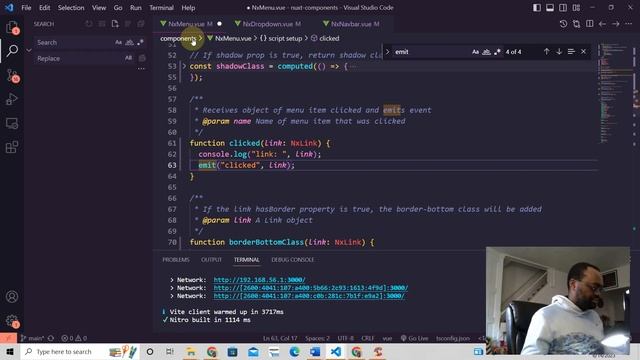Navigate forward with the right arrow icon
This screenshot has height=360, width=640.
(x=616, y=24)
